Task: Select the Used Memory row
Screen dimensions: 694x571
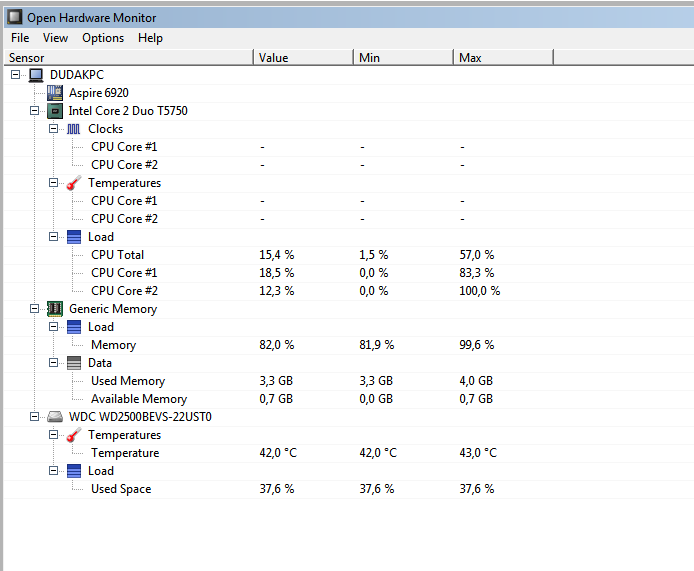Action: pyautogui.click(x=127, y=381)
